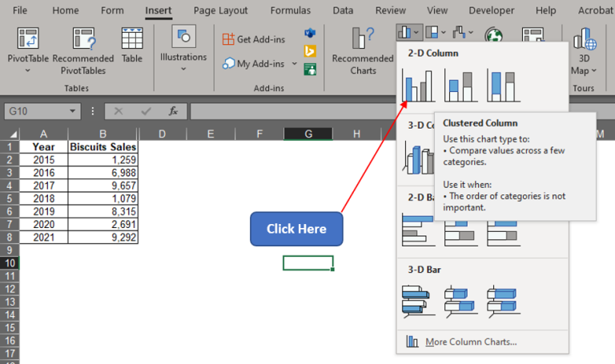Select the 'Biscuits Sales' header cell
This screenshot has width=615, height=364.
point(102,147)
